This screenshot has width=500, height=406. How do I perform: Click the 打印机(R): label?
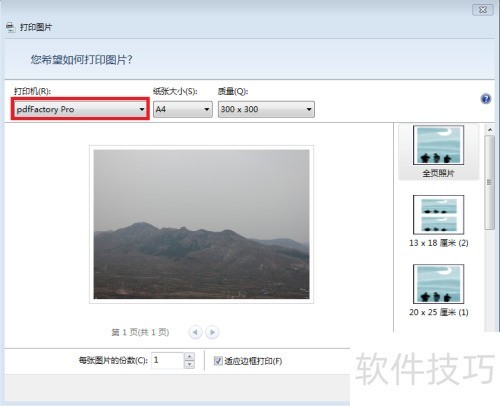coord(32,91)
